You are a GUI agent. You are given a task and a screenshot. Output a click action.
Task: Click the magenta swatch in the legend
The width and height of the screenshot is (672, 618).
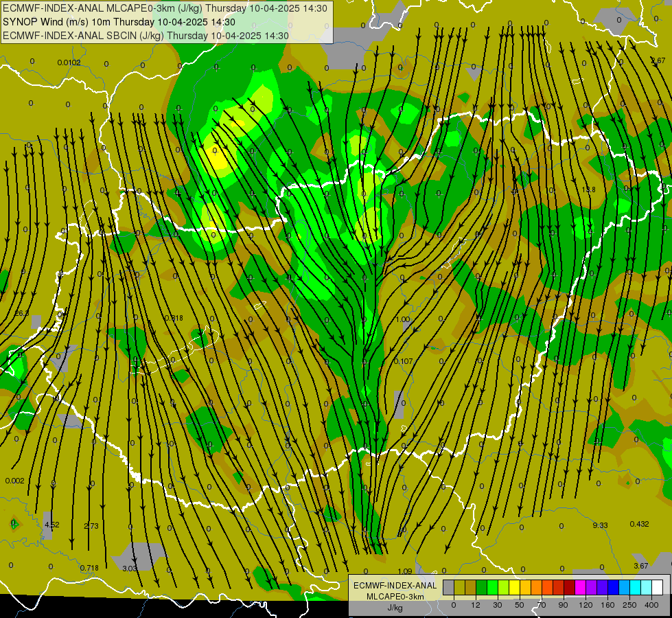(x=581, y=587)
